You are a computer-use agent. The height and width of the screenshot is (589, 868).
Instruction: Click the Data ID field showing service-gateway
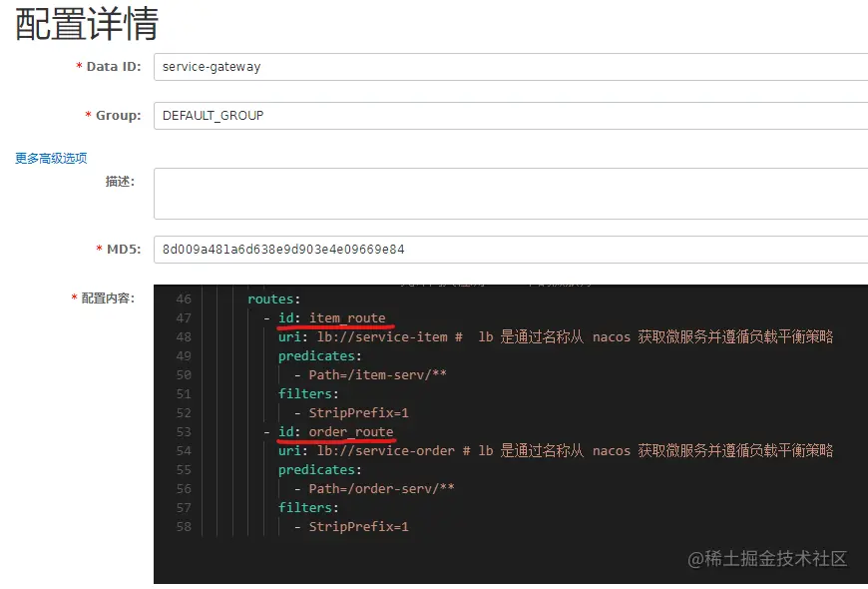coord(511,67)
